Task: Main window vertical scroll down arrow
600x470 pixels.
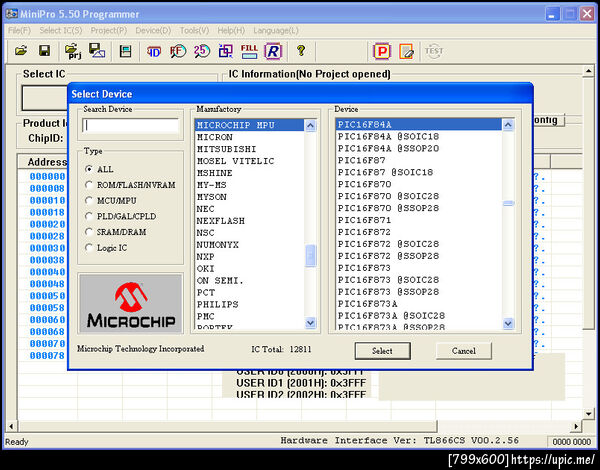Action: point(589,414)
